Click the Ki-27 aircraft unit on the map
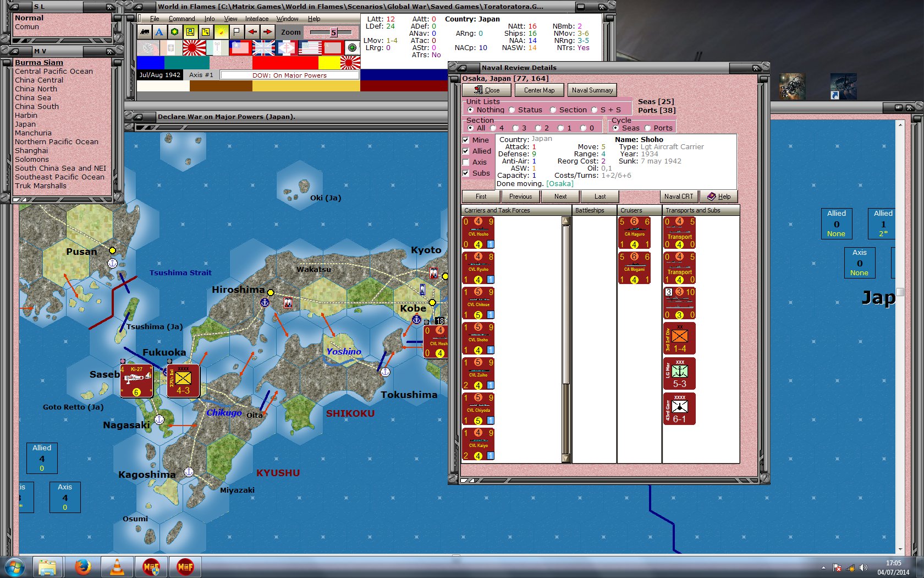 pyautogui.click(x=136, y=380)
